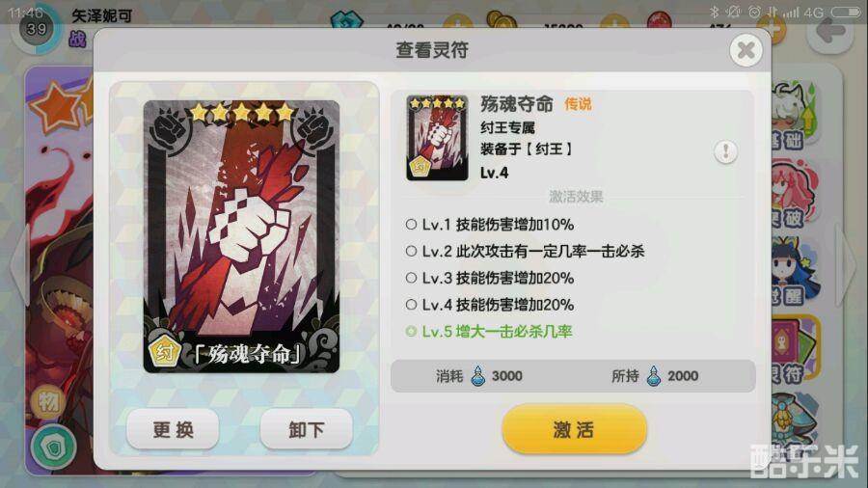The image size is (868, 488).
Task: Tap the blue potion icon beside 消耗
Action: (477, 376)
